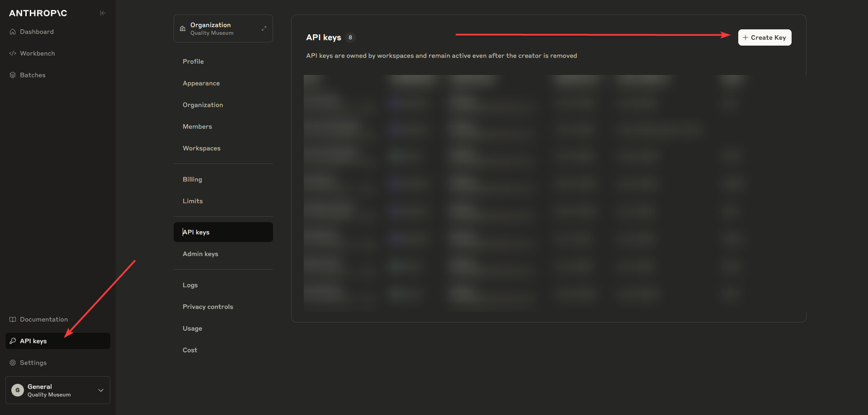Click the API keys ownership description text
The height and width of the screenshot is (415, 868).
(441, 56)
